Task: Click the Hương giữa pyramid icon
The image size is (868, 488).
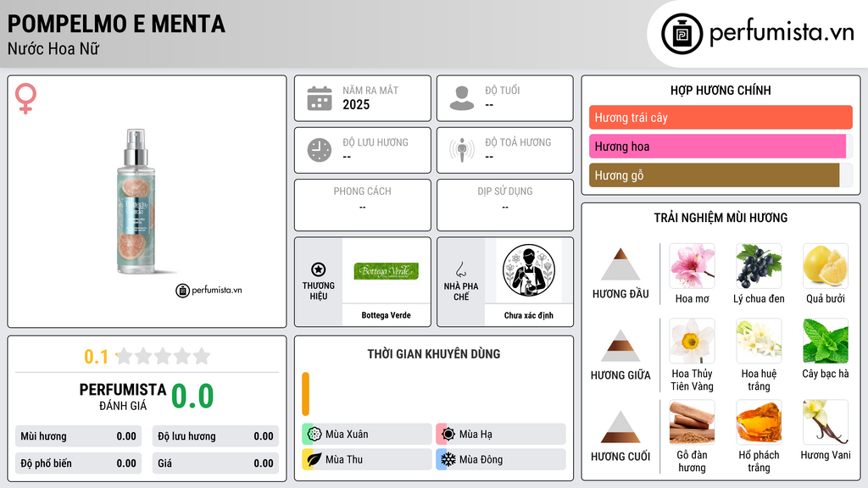Action: coord(620,346)
